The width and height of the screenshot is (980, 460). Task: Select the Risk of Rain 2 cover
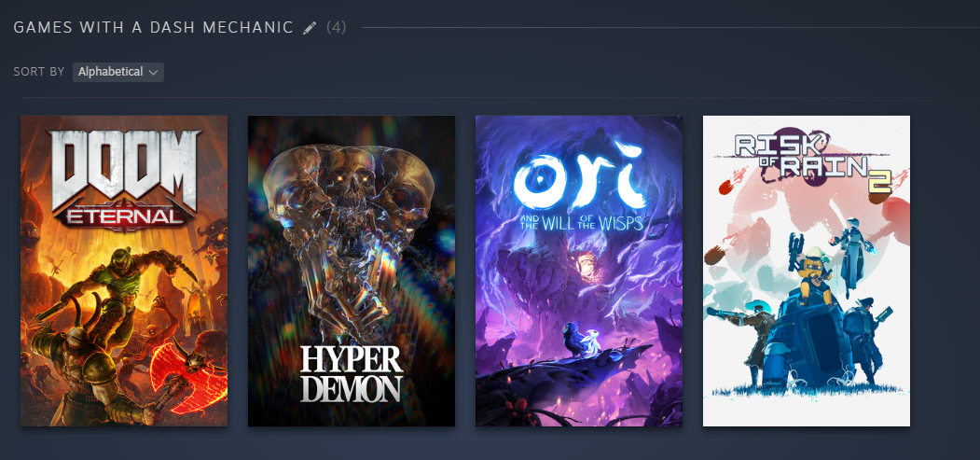coord(807,271)
